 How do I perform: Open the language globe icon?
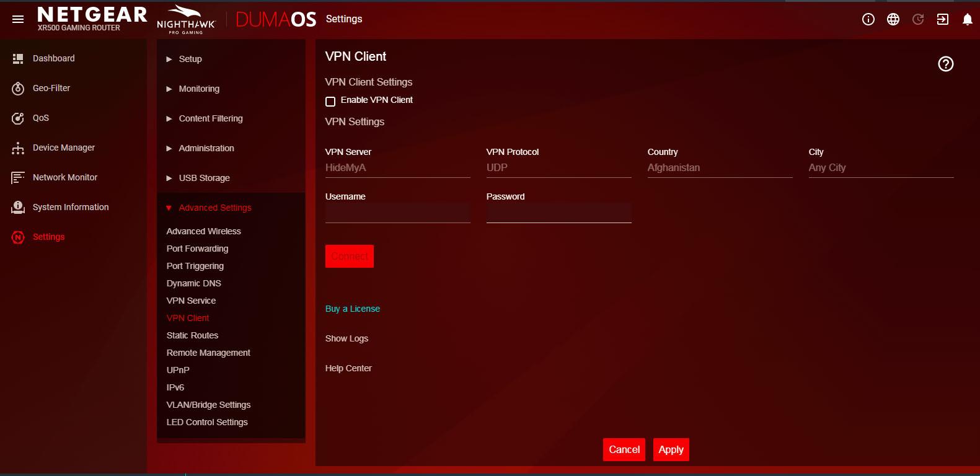tap(893, 19)
